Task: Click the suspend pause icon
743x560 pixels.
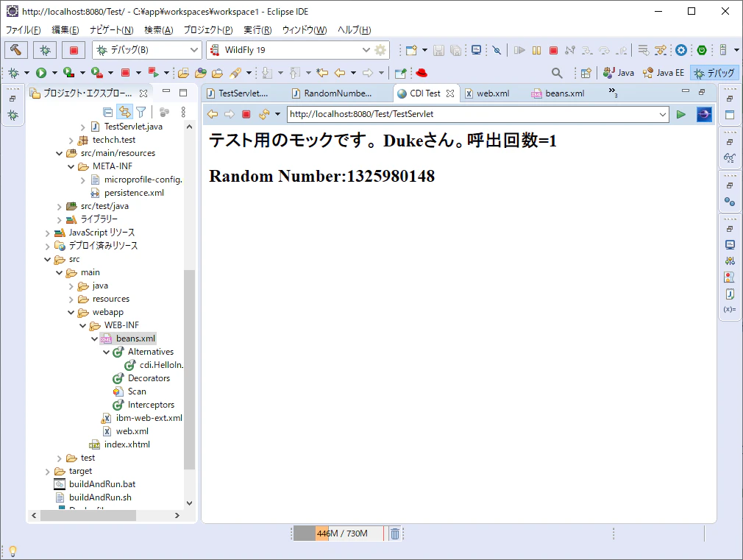Action: pos(536,50)
